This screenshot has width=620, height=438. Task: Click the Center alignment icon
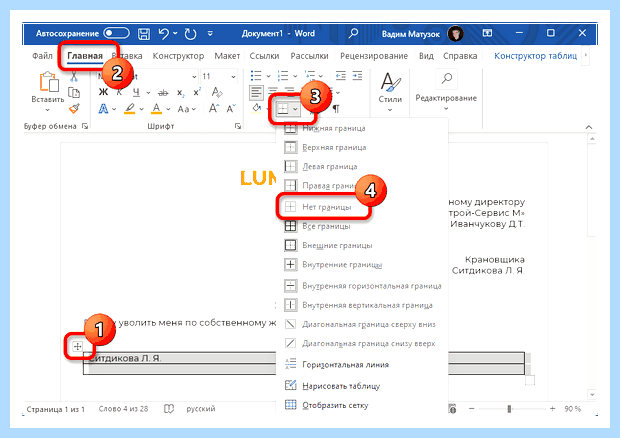point(273,91)
